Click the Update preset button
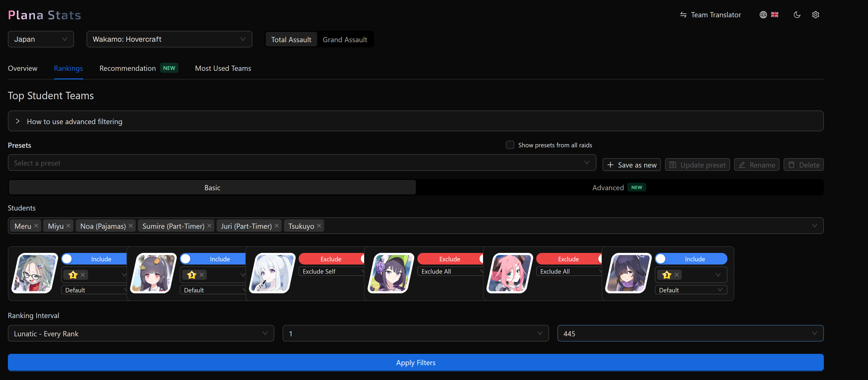Screen dimensions: 868x380 point(697,165)
